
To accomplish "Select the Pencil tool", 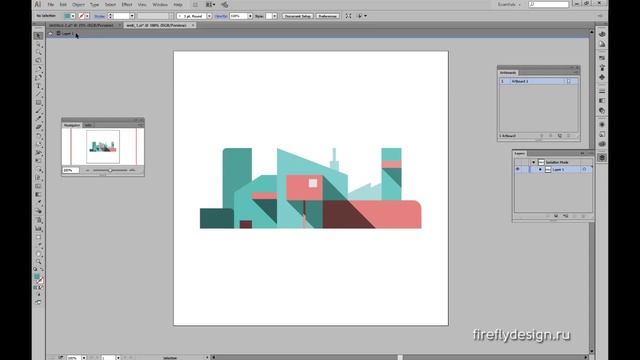I will coord(38,119).
